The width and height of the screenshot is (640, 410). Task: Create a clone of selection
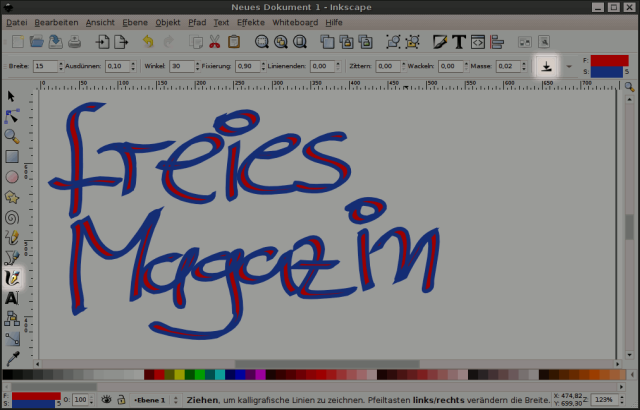[347, 42]
